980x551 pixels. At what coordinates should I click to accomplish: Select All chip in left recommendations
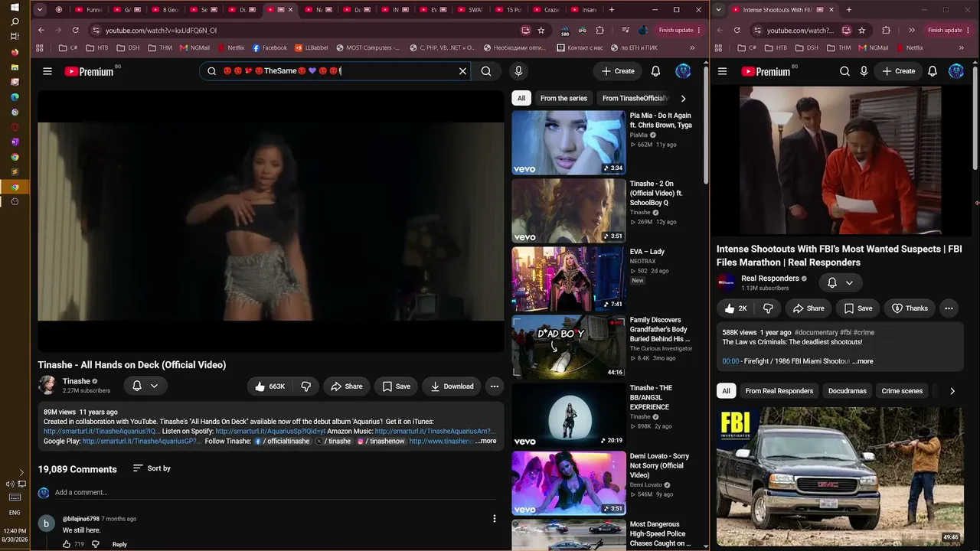click(x=521, y=98)
